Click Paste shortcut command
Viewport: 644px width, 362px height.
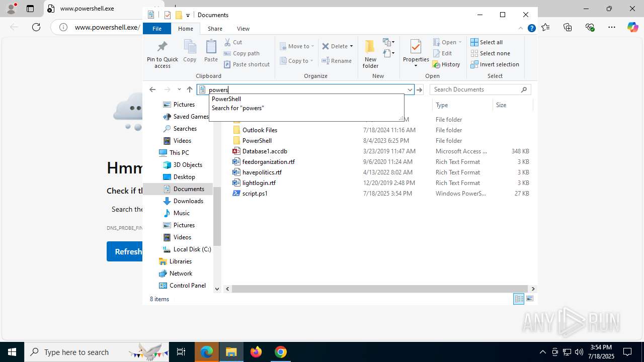pyautogui.click(x=247, y=64)
